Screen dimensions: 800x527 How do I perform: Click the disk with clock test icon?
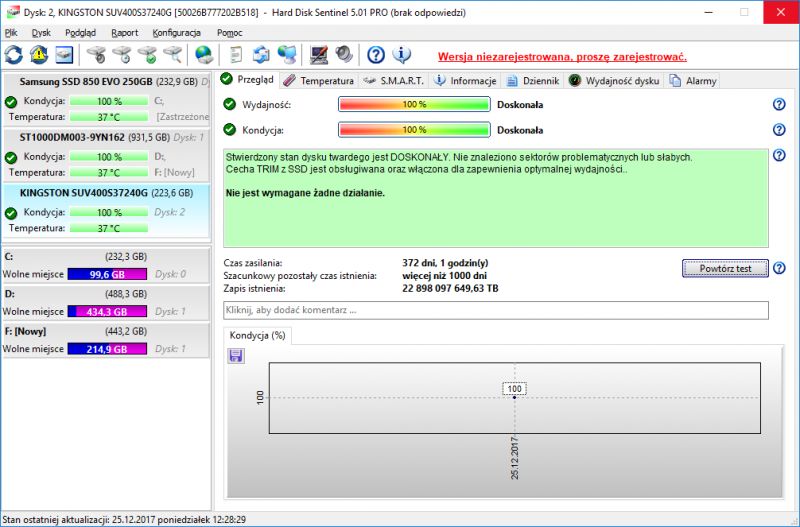pyautogui.click(x=121, y=55)
